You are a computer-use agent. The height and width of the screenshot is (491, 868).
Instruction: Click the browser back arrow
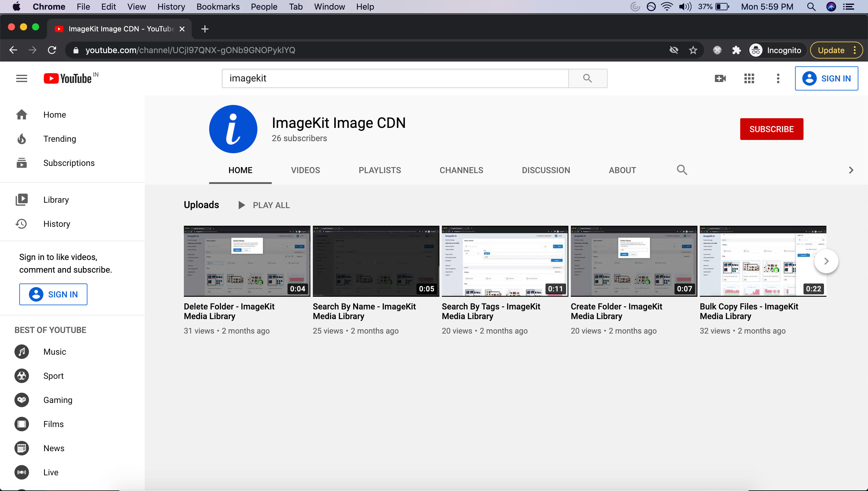click(x=13, y=50)
